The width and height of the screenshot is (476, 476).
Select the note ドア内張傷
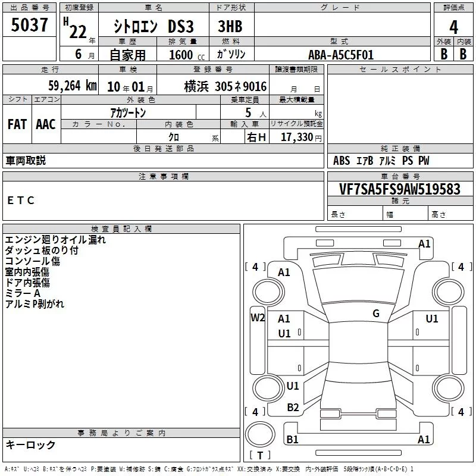[x=27, y=282]
